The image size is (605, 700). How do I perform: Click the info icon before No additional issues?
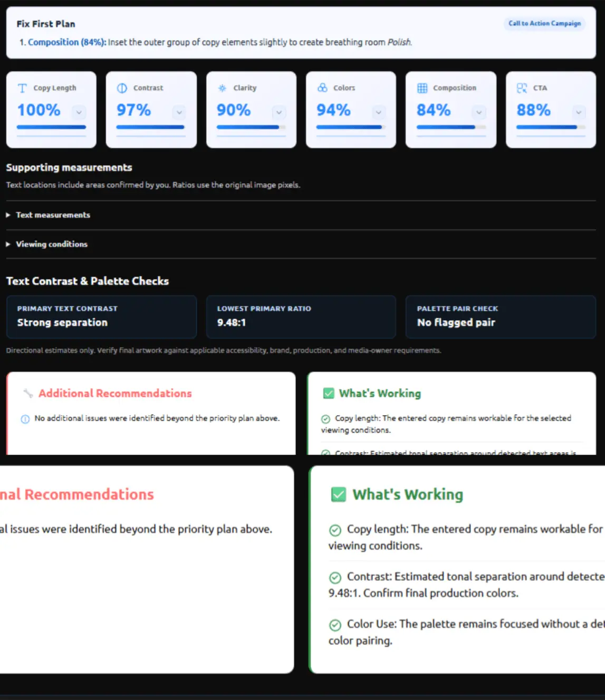[x=25, y=419]
